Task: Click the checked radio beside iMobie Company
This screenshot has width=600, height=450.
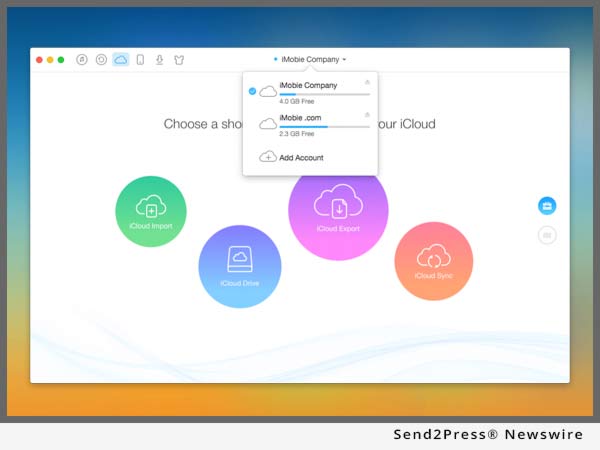Action: tap(252, 91)
